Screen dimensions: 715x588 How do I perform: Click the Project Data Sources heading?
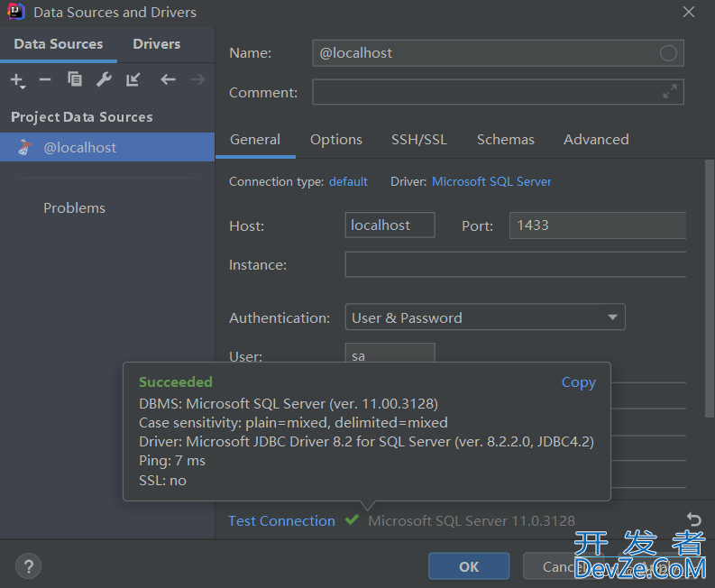pyautogui.click(x=82, y=116)
